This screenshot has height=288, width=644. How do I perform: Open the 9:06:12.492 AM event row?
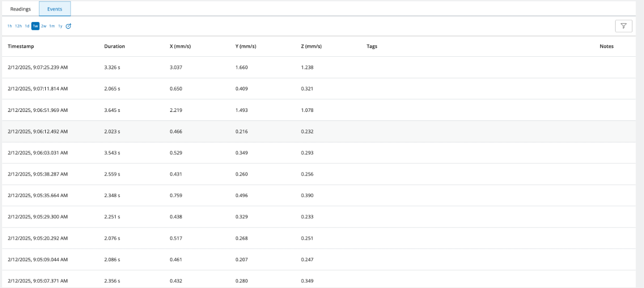[x=38, y=131]
